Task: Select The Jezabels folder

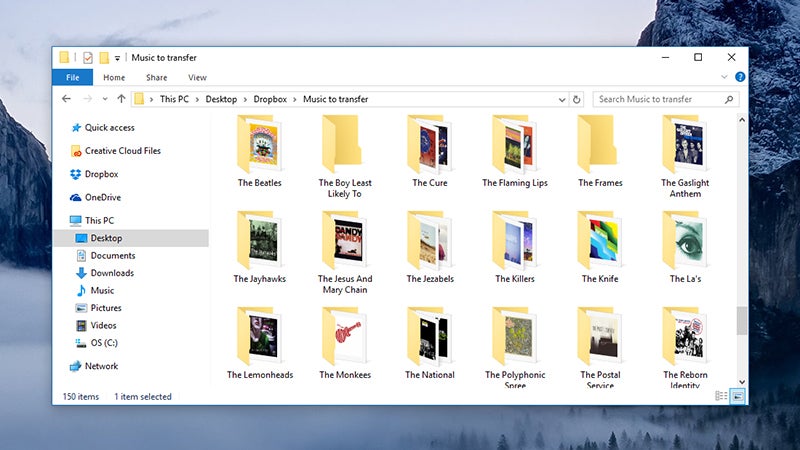Action: (430, 247)
